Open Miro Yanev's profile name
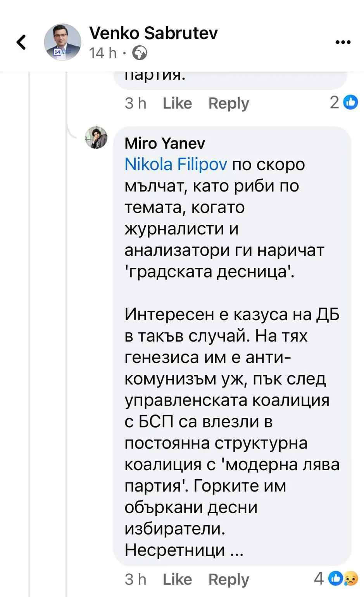The image size is (364, 597). [x=164, y=143]
